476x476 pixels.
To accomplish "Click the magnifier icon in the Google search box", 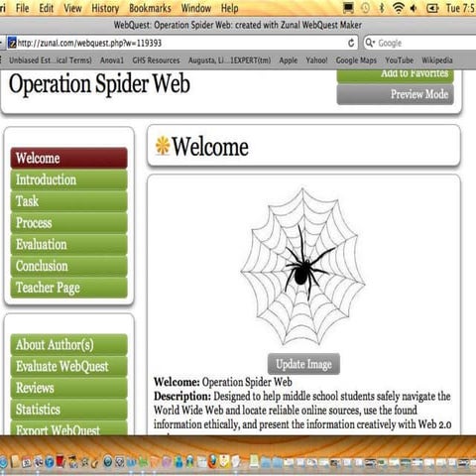I will click(370, 43).
